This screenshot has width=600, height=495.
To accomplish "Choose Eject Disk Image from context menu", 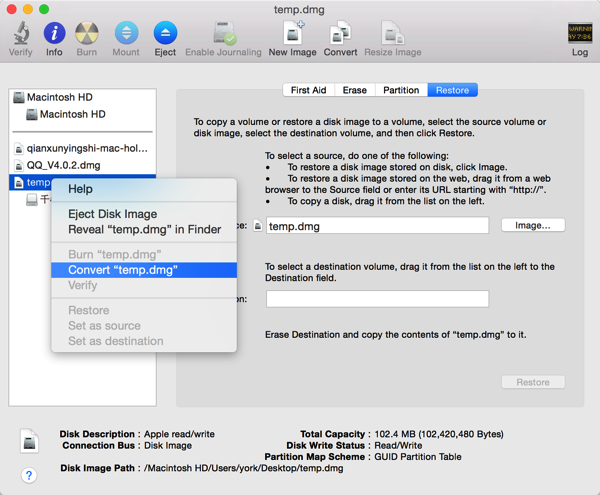I will click(144, 214).
